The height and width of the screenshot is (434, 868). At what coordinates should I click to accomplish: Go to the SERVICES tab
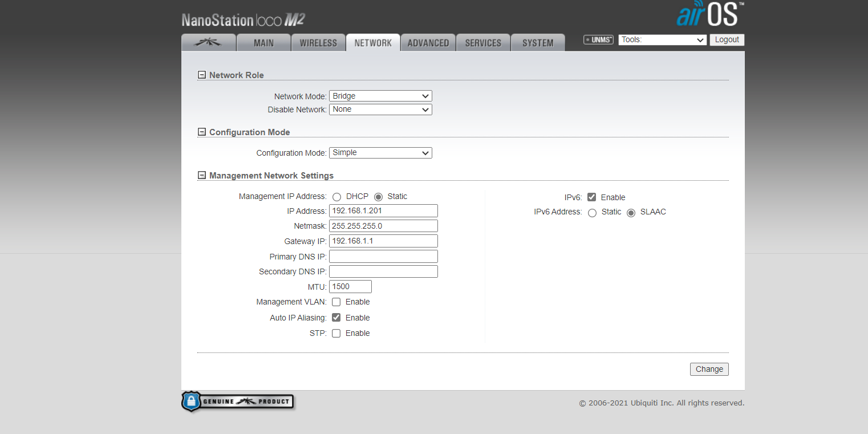pos(483,43)
